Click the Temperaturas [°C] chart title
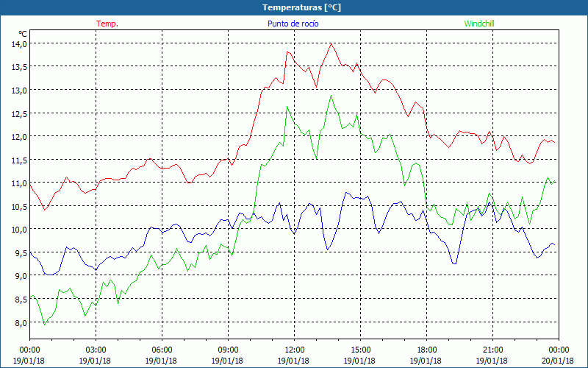 [x=301, y=7]
